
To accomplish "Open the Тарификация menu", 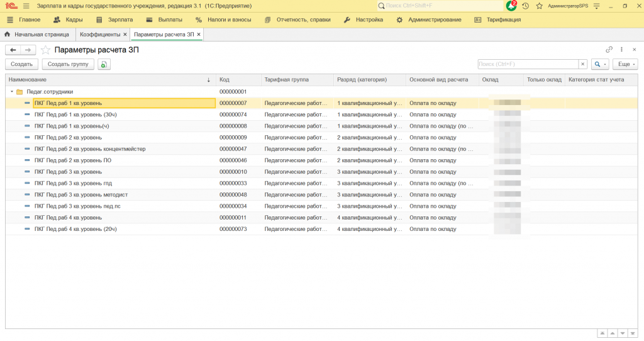I will pyautogui.click(x=497, y=20).
